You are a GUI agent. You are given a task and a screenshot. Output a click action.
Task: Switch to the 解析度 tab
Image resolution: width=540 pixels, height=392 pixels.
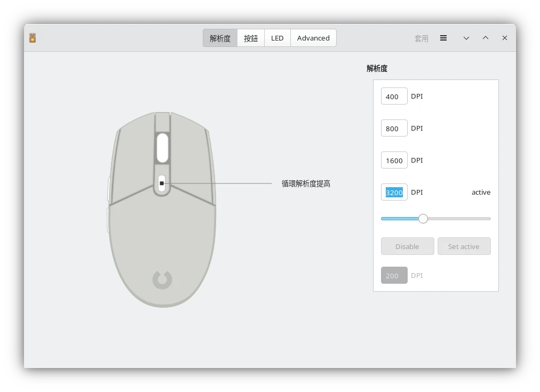pyautogui.click(x=220, y=38)
